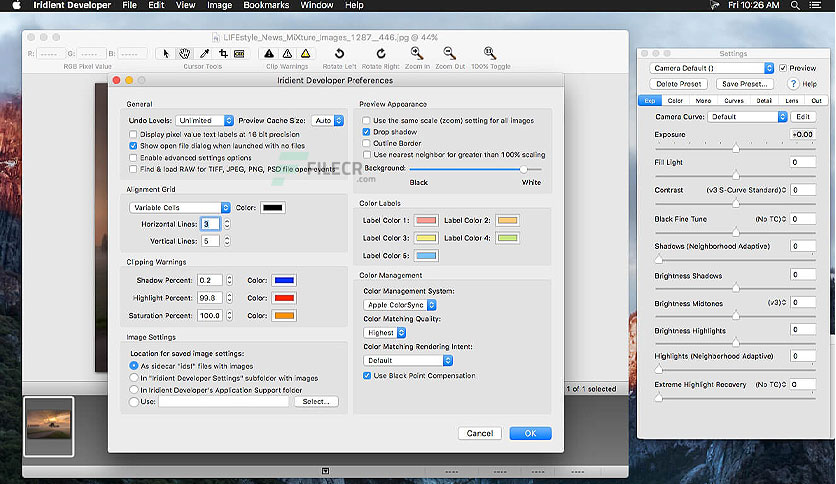Select the eyedropper cursor tool
This screenshot has height=484, width=836.
(204, 53)
